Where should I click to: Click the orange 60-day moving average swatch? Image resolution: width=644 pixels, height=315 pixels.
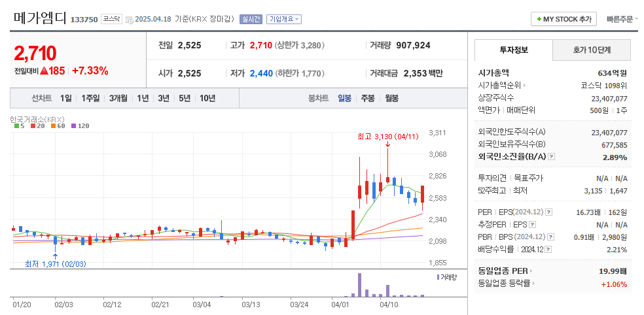click(53, 126)
